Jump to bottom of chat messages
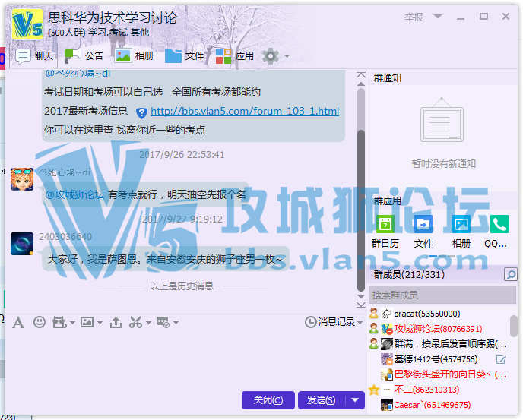523x420 pixels. (361, 305)
